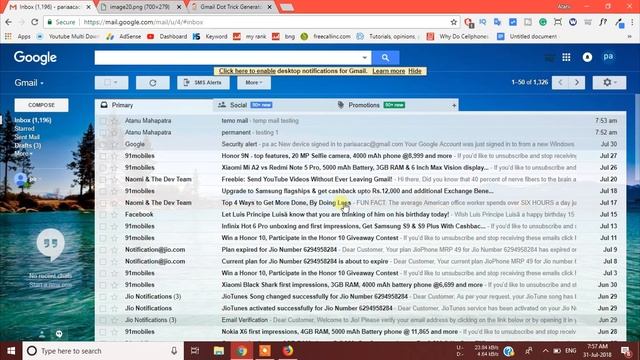Click the orange app taskbar icon
This screenshot has height=360, width=640.
(265, 351)
